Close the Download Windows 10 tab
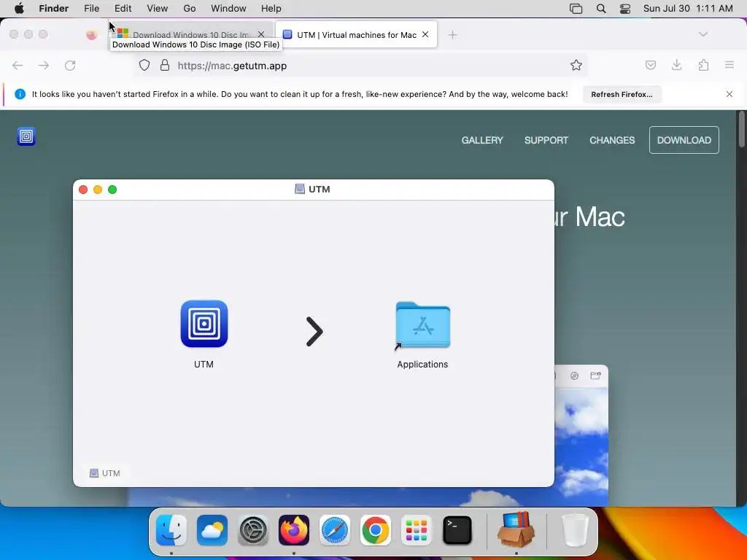The width and height of the screenshot is (747, 560). pyautogui.click(x=261, y=34)
